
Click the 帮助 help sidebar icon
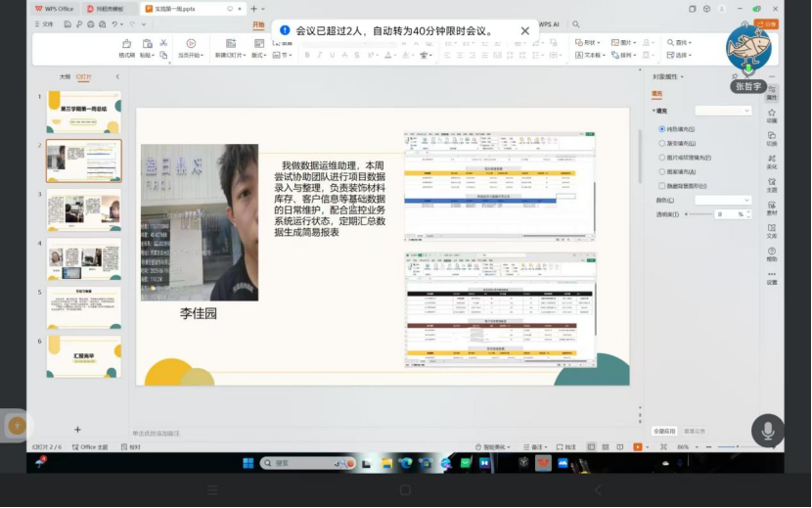pos(772,254)
